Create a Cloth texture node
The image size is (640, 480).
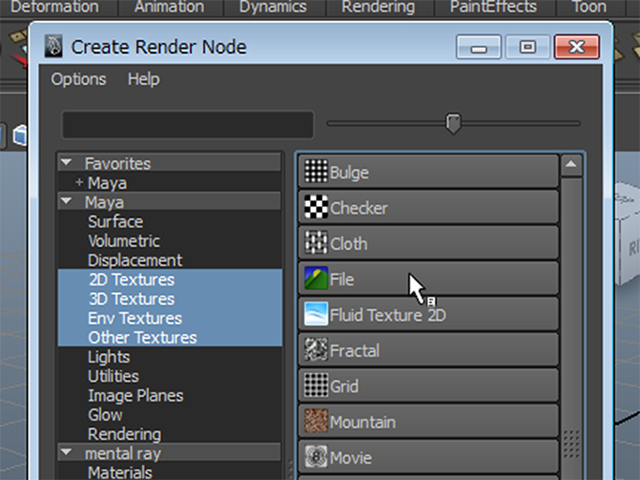pyautogui.click(x=428, y=243)
